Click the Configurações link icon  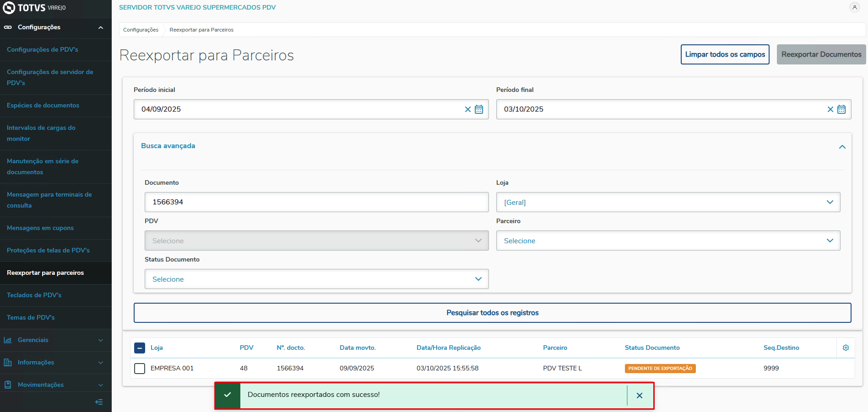point(8,27)
